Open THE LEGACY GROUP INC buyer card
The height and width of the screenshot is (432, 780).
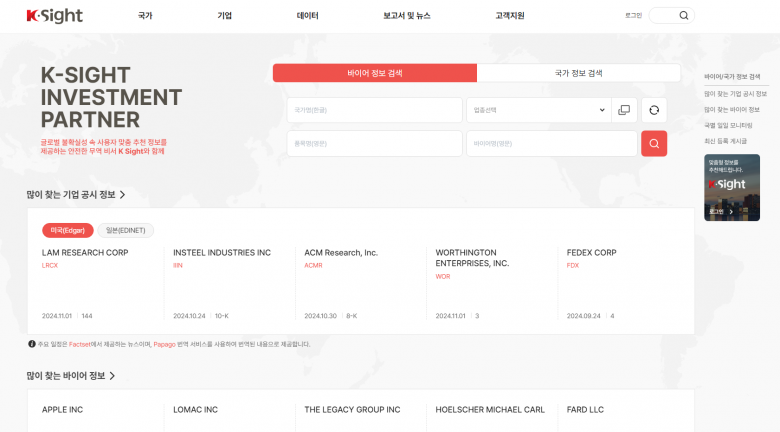pyautogui.click(x=352, y=410)
